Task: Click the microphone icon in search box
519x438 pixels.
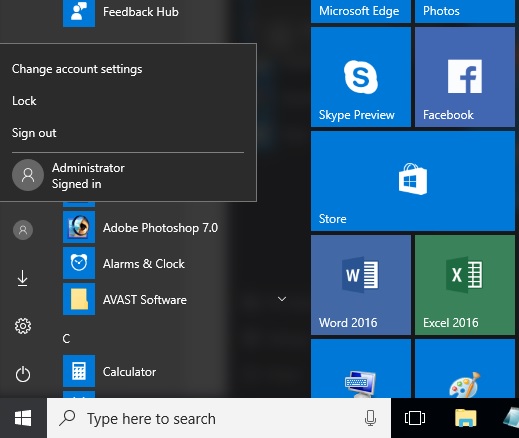Action: tap(370, 418)
